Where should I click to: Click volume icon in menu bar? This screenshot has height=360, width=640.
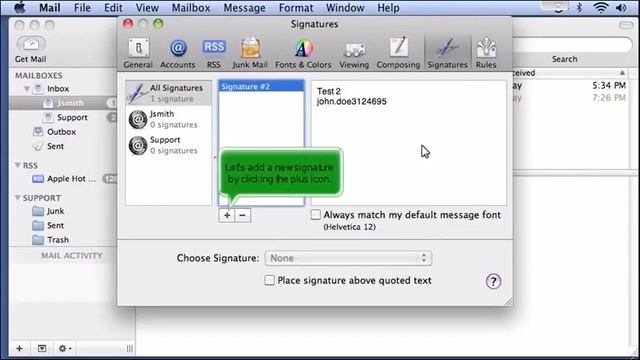(621, 7)
